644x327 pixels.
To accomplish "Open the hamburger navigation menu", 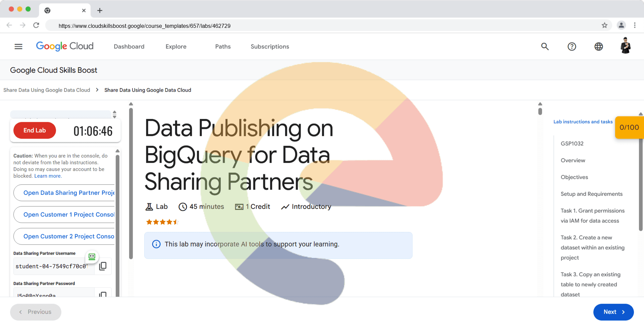I will (x=18, y=47).
